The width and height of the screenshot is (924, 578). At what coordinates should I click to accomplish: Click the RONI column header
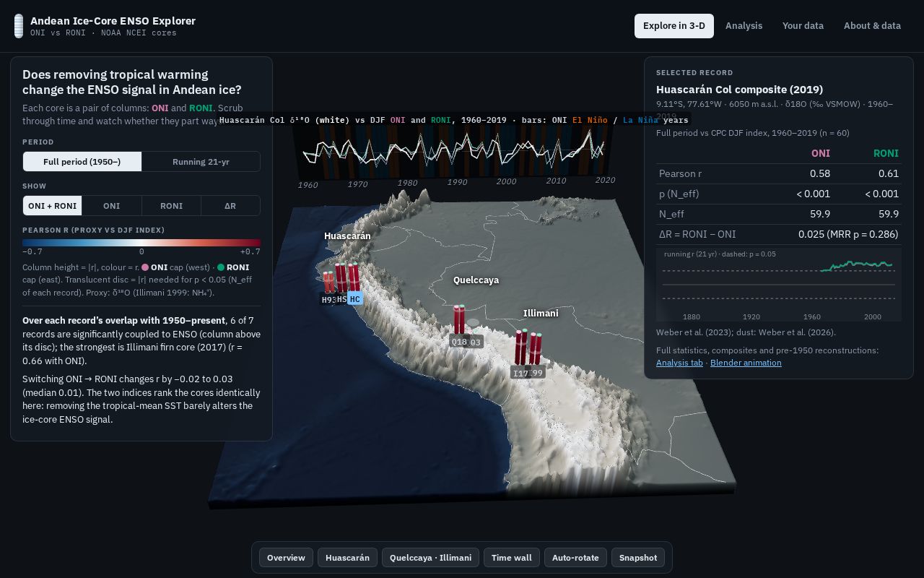pos(886,153)
